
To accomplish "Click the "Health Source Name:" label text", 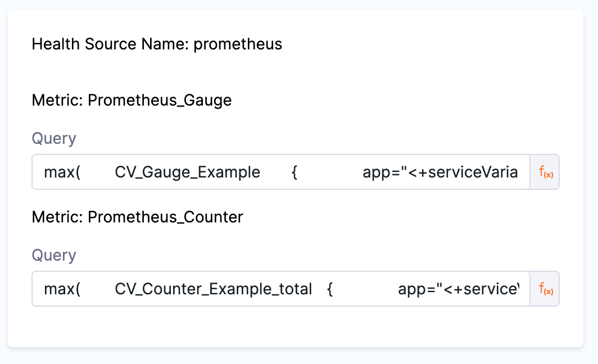I will [x=111, y=44].
